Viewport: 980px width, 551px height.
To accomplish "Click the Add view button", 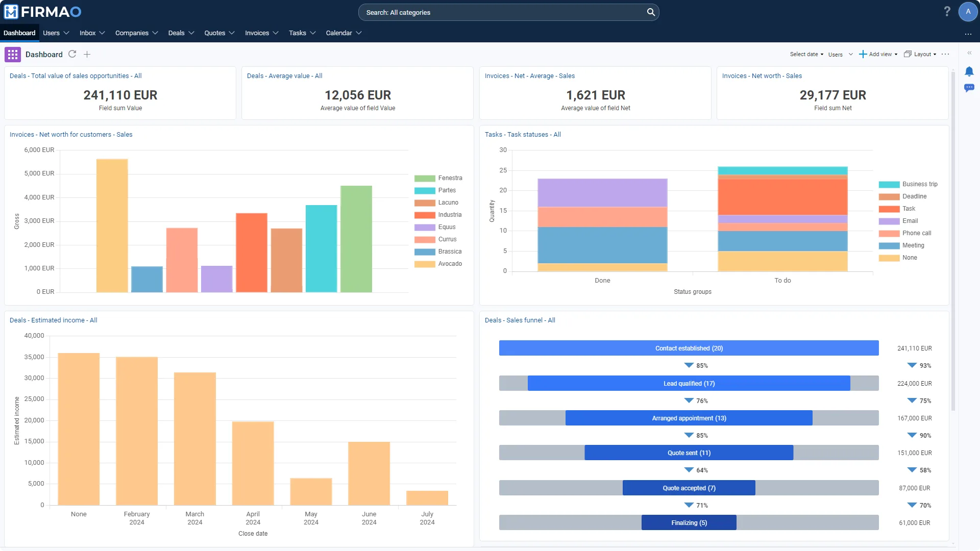I will 878,54.
